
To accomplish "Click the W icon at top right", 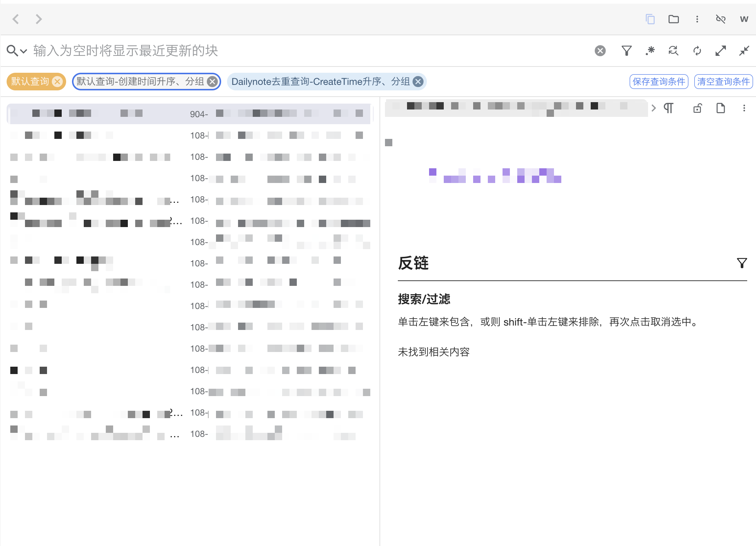I will 744,19.
